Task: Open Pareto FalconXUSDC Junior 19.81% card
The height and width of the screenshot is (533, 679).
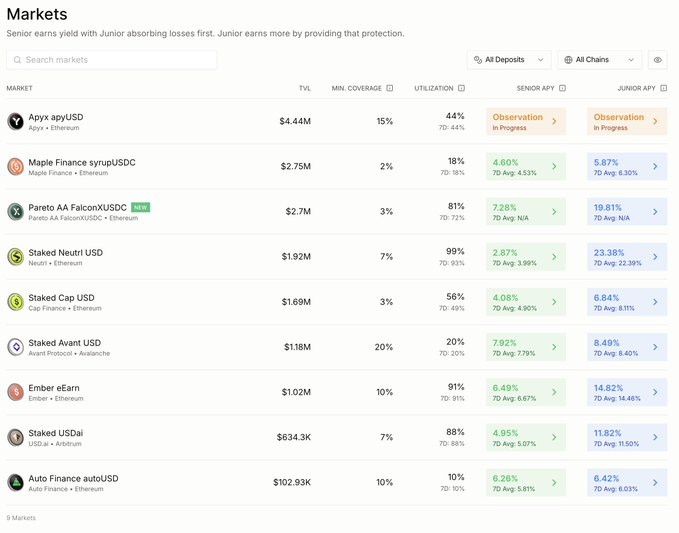Action: [x=627, y=212]
